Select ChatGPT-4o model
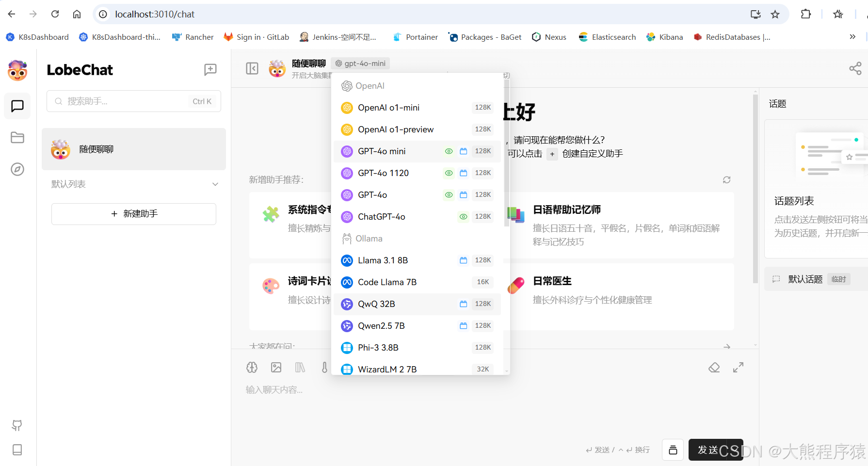Viewport: 868px width, 466px height. coord(417,217)
